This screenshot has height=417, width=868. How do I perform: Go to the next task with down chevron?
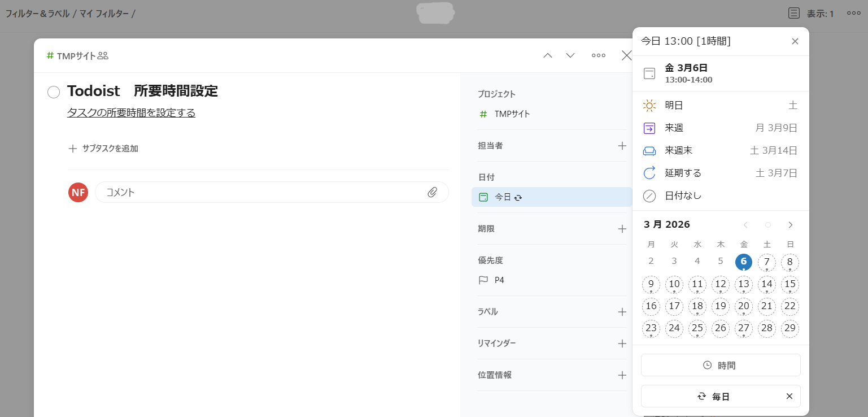(570, 55)
